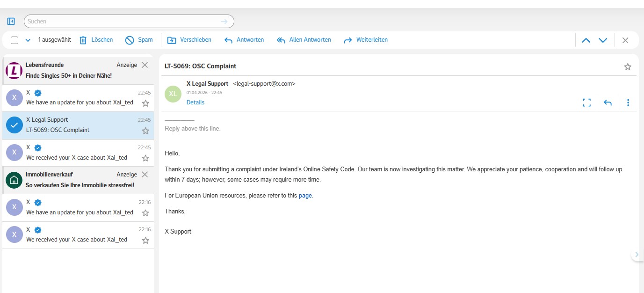
Task: Delete the selected email
Action: [x=96, y=40]
